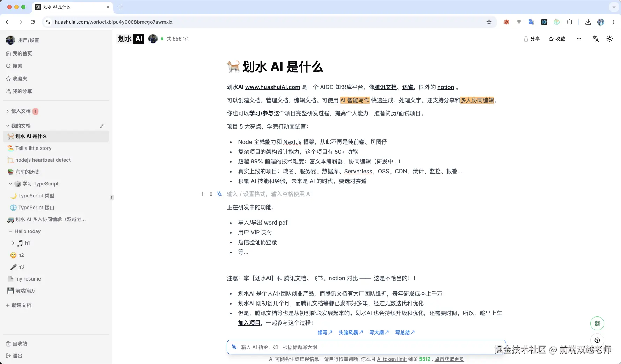Add a new block with the plus icon
621x364 pixels.
coord(202,194)
